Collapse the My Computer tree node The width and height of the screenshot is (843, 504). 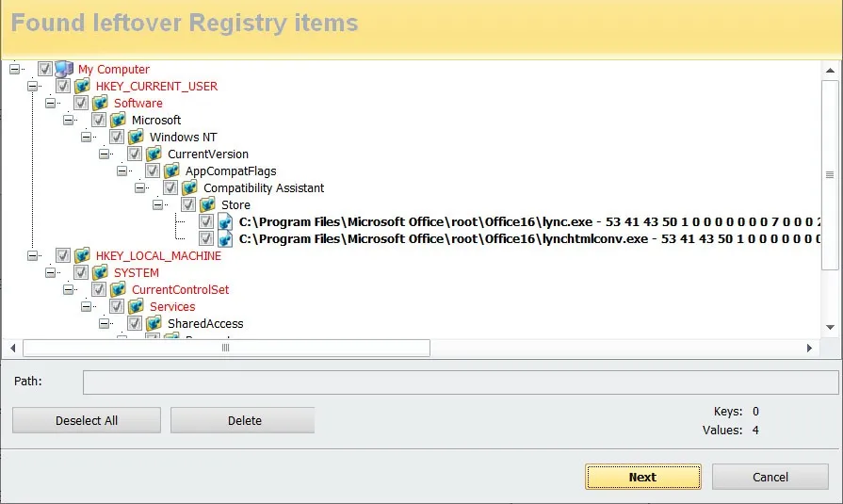(x=14, y=69)
